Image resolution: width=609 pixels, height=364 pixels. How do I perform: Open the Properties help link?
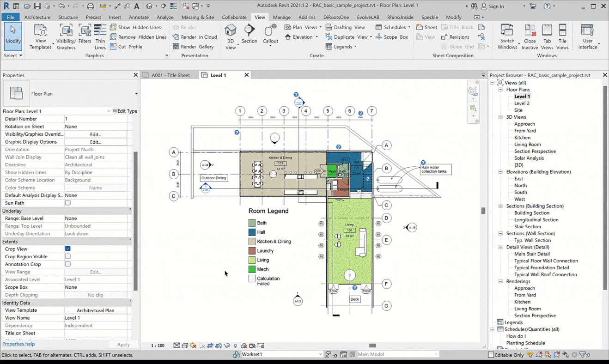(x=18, y=344)
